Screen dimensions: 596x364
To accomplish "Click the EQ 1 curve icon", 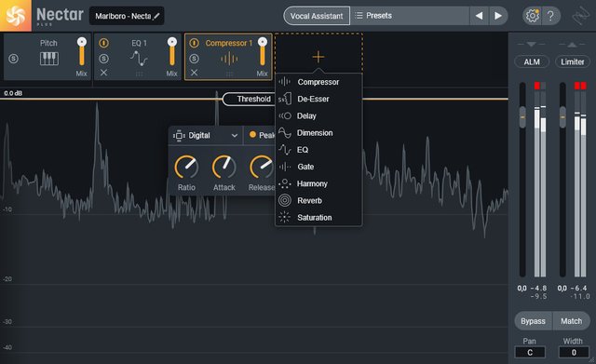I will tap(139, 59).
